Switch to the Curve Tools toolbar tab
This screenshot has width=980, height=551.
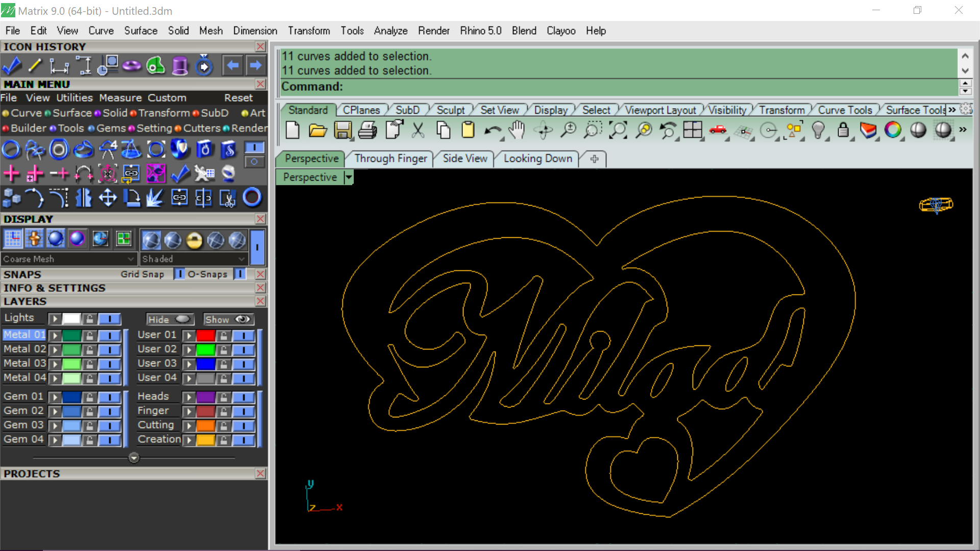click(x=845, y=110)
